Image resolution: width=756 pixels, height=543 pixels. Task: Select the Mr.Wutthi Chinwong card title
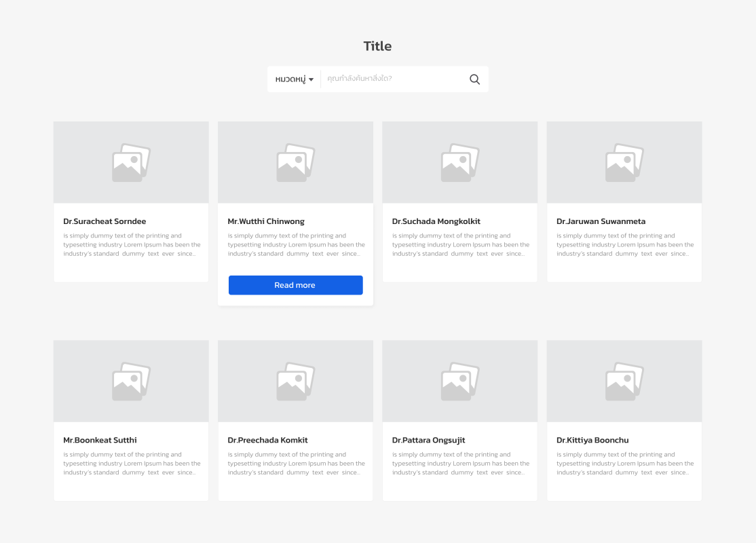click(x=266, y=221)
